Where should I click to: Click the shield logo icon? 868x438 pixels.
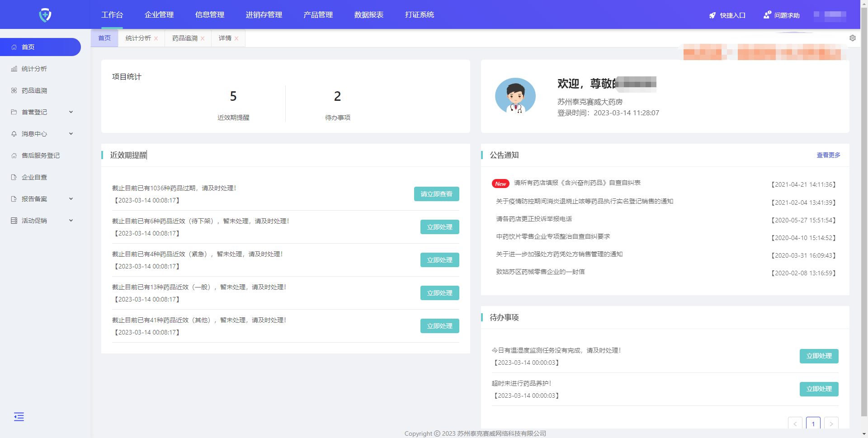[45, 15]
